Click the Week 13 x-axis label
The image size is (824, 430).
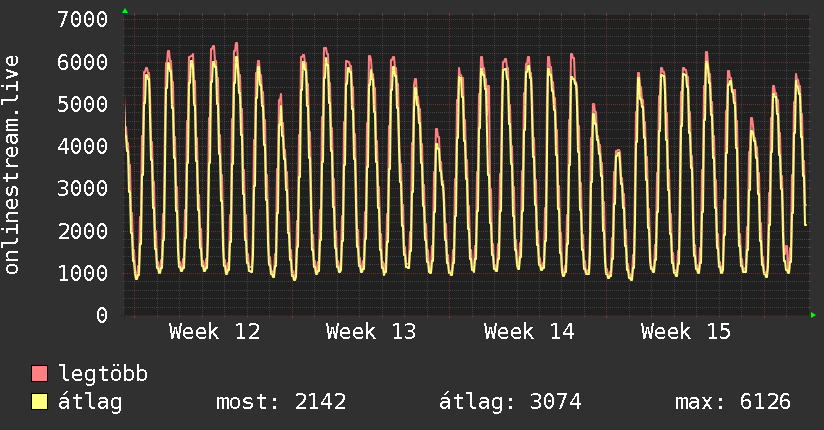[x=371, y=332]
